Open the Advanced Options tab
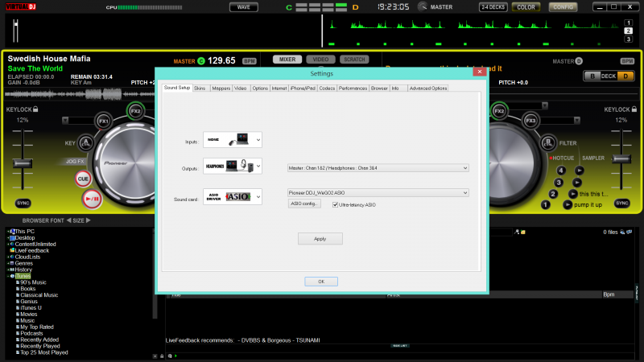The height and width of the screenshot is (362, 644). click(428, 88)
